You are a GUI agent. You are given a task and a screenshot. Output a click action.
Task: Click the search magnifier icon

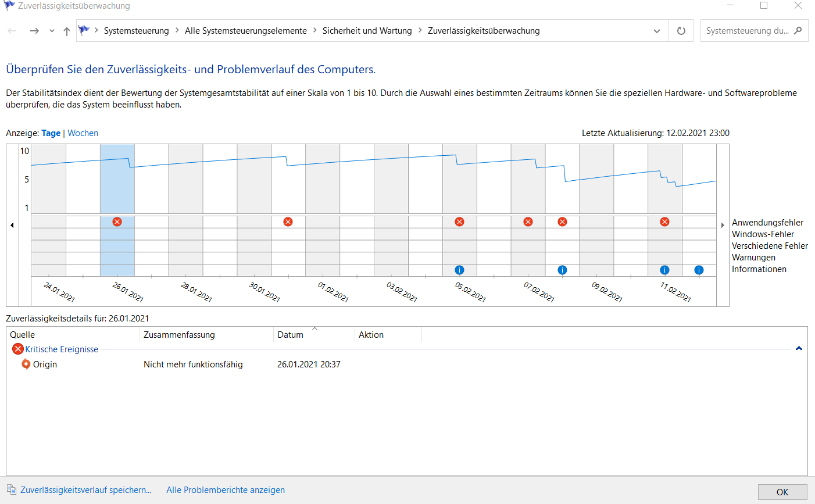coord(798,30)
